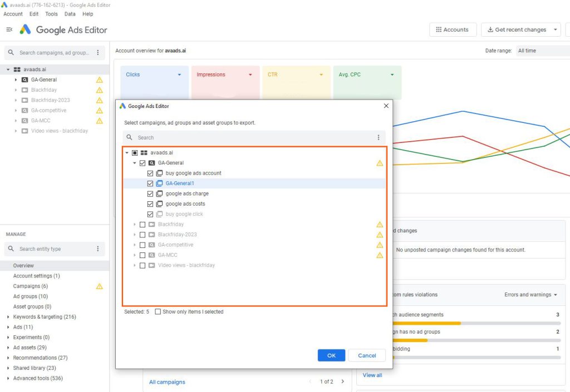Screen dimensions: 570x392
Task: Uncheck the GA-General1 ad group checkbox
Action: [150, 183]
